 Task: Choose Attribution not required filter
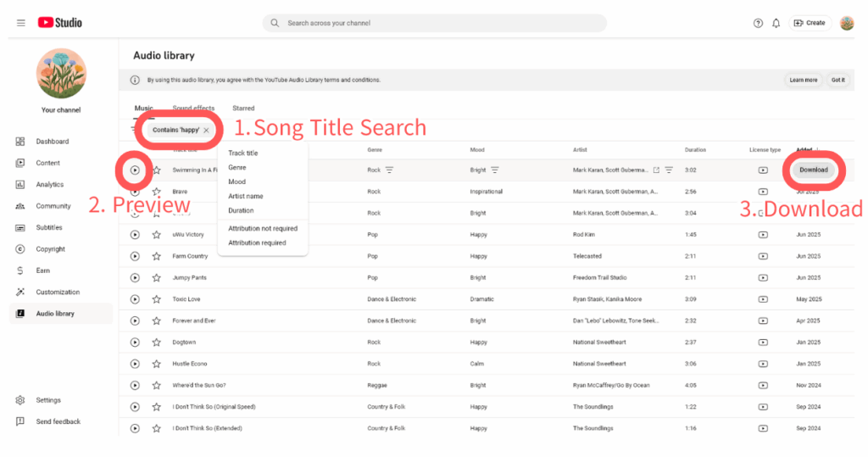point(263,229)
